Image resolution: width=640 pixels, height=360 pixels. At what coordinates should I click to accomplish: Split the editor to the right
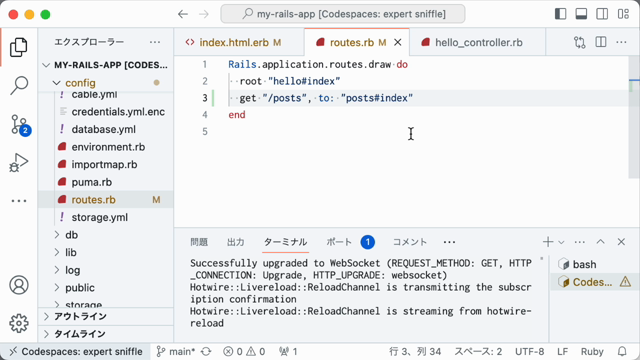point(601,42)
